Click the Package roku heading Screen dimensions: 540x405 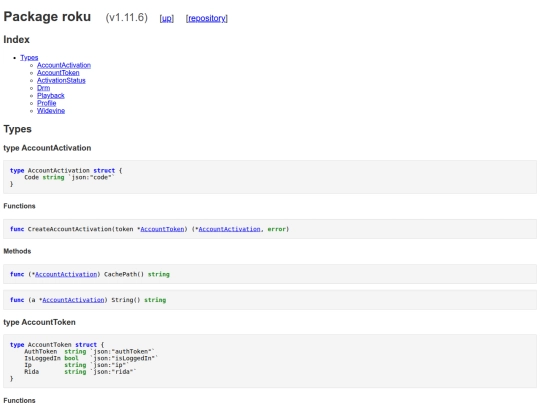[47, 17]
